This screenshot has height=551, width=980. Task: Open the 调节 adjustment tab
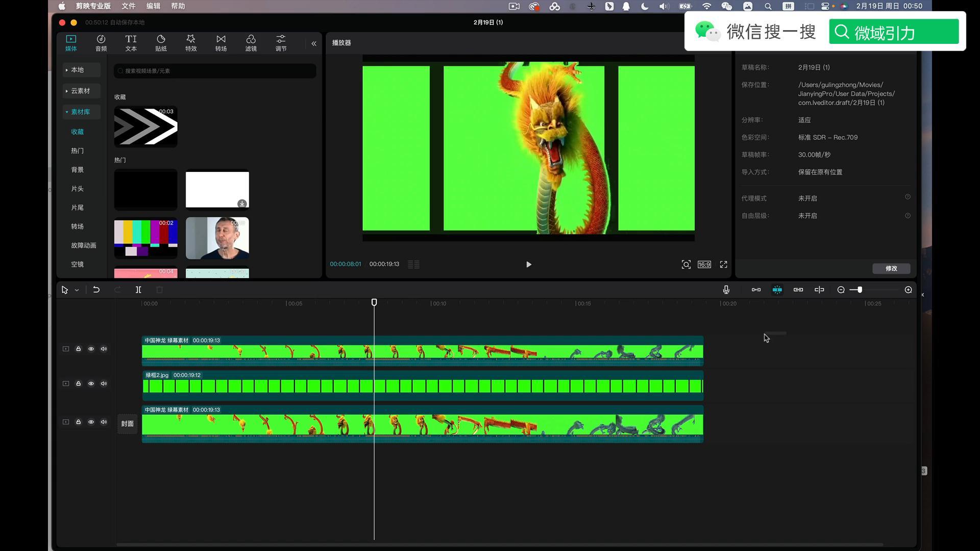281,43
